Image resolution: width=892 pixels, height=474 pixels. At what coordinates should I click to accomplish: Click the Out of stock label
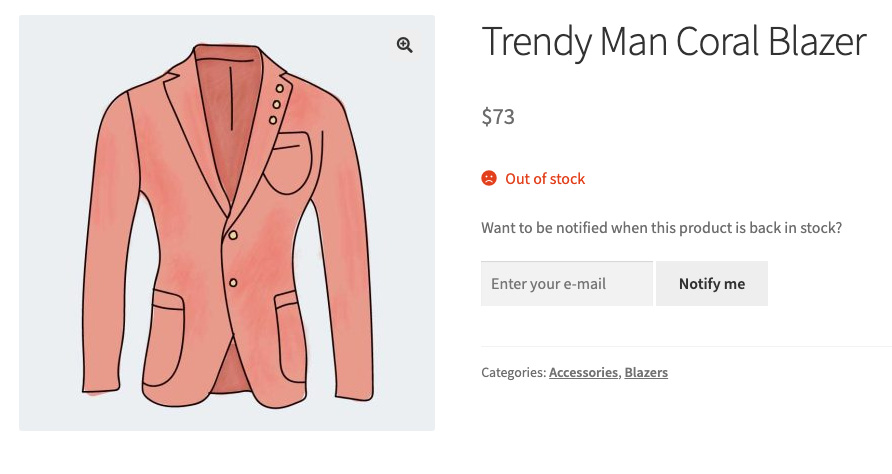coord(545,179)
